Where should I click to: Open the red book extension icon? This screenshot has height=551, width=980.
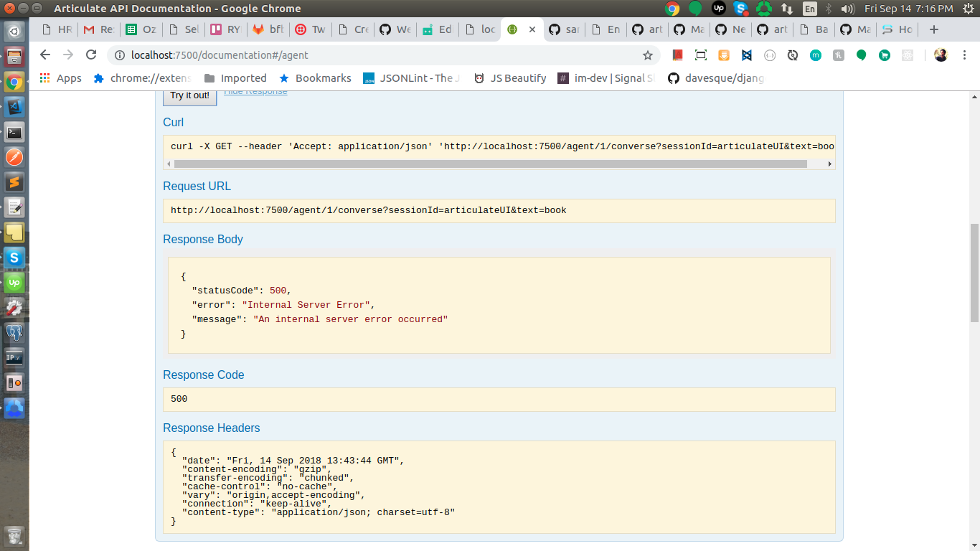tap(678, 55)
